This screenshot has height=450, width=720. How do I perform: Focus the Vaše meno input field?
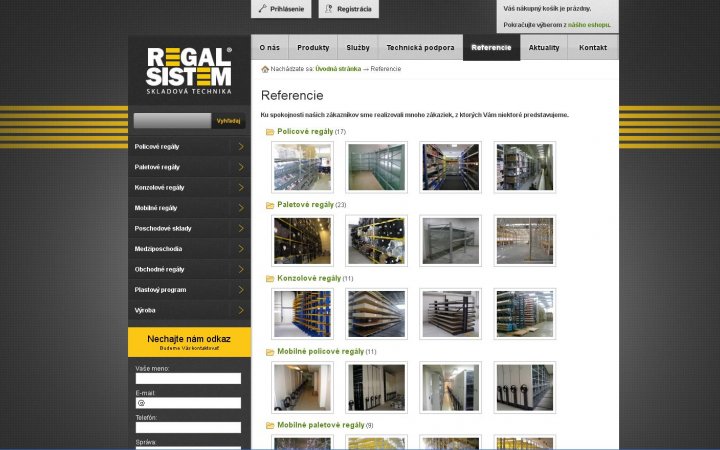click(188, 378)
